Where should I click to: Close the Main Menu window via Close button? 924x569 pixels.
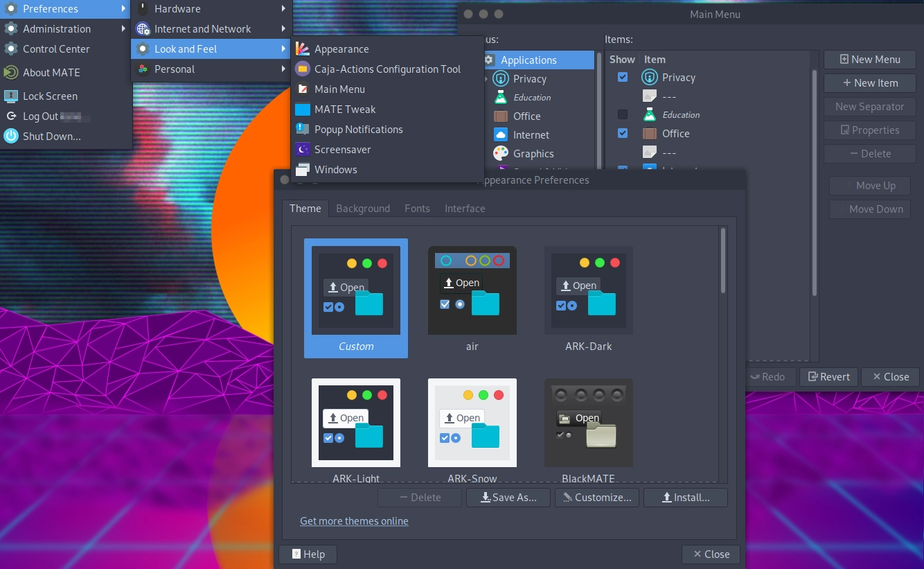[x=891, y=377]
